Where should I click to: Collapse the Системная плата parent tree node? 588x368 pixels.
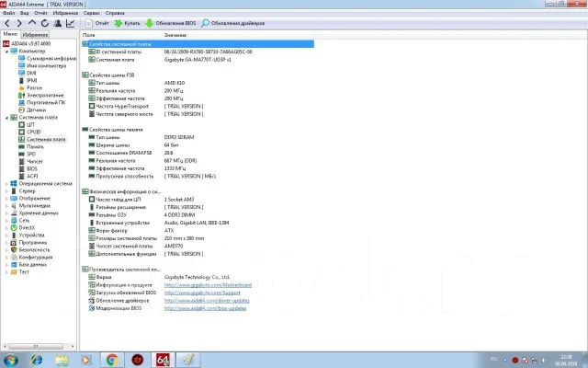[6, 118]
